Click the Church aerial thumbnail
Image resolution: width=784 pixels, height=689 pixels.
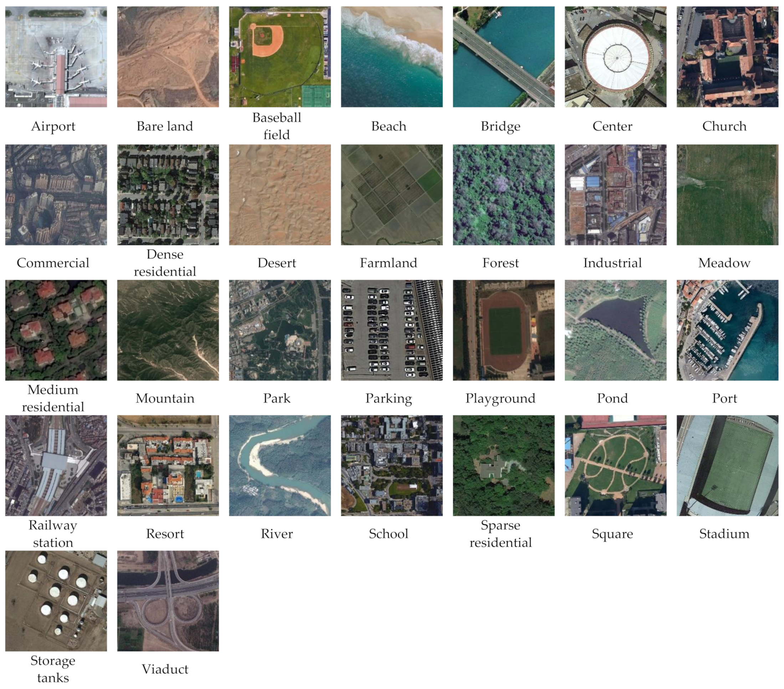click(728, 57)
